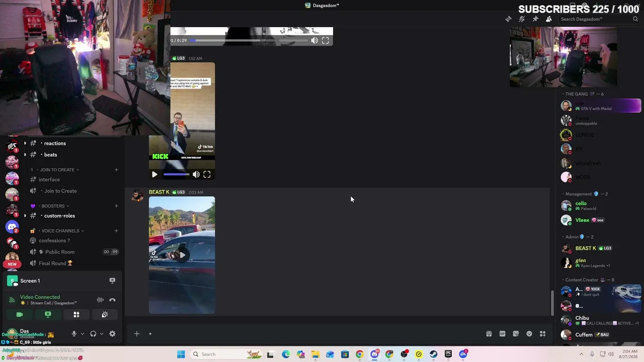Open the beats channel
Screen dimensions: 644x362
pos(73,155)
